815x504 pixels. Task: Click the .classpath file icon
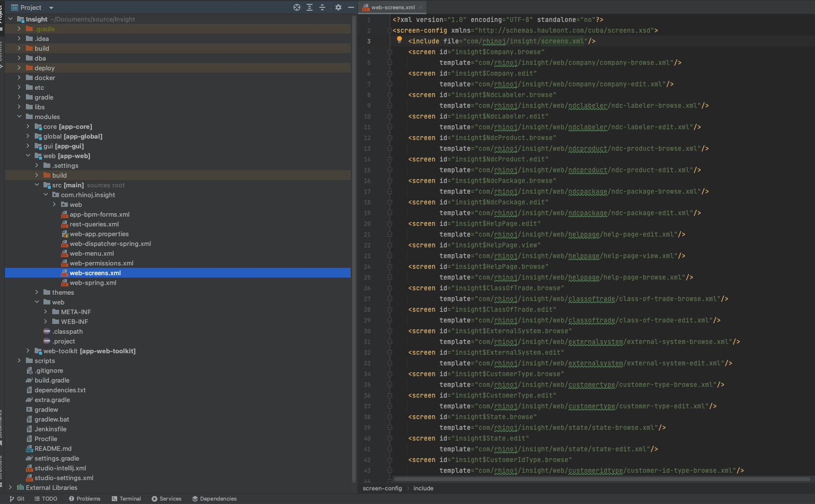click(47, 332)
